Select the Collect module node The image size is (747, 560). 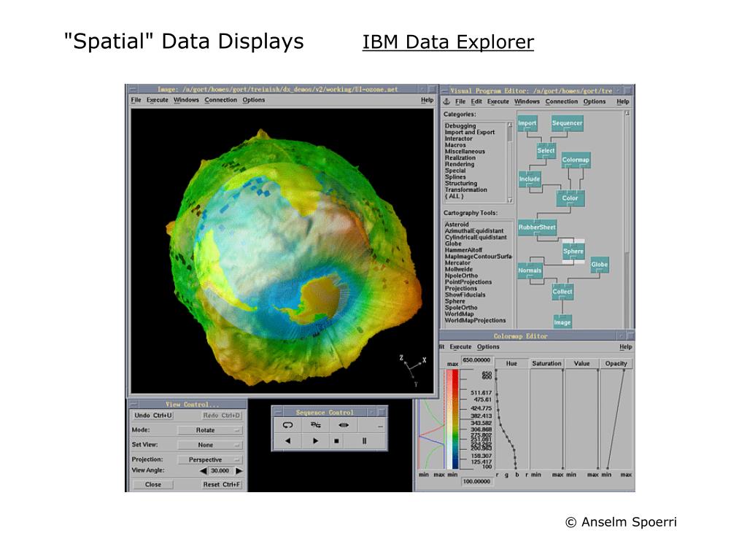(x=562, y=292)
